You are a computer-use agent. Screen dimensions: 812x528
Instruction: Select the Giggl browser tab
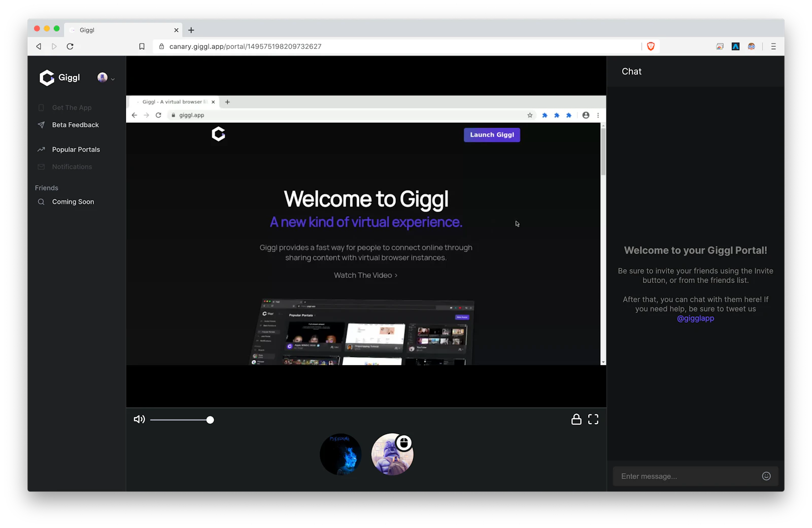tap(123, 30)
